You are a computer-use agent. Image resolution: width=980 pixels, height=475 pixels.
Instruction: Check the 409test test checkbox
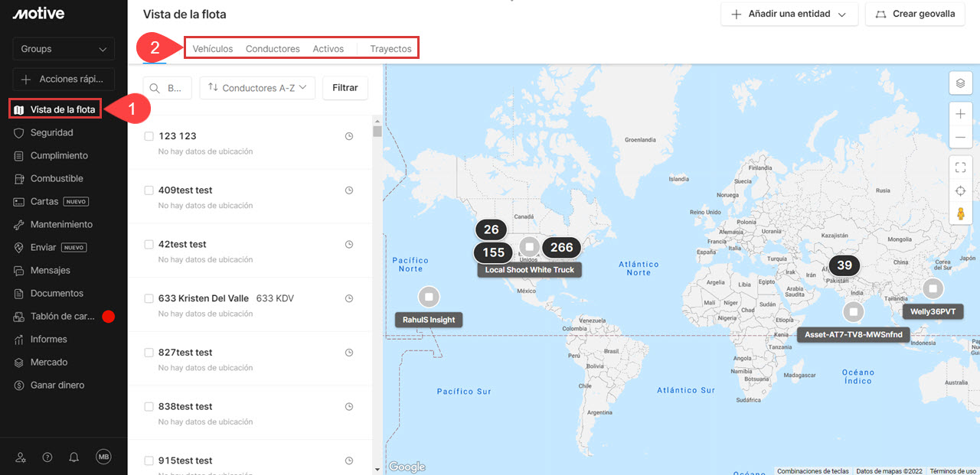pos(149,190)
